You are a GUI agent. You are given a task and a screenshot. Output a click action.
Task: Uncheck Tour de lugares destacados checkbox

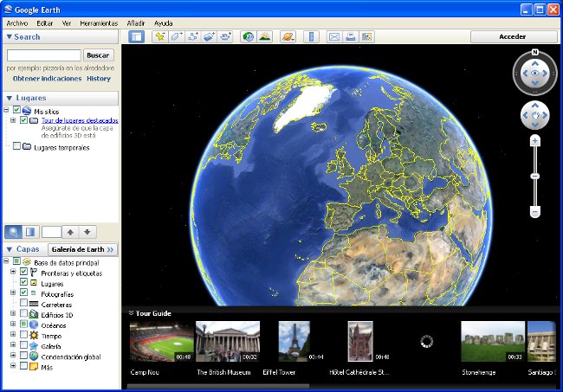click(23, 119)
